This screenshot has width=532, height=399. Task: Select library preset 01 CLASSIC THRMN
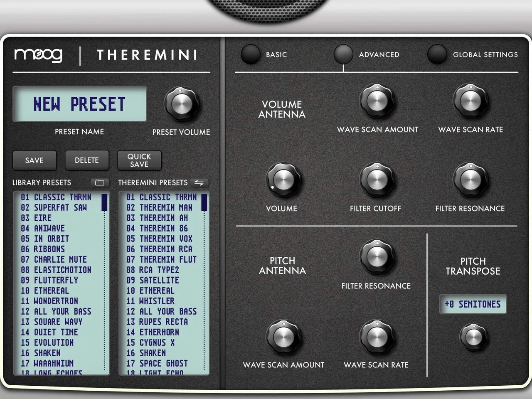56,197
